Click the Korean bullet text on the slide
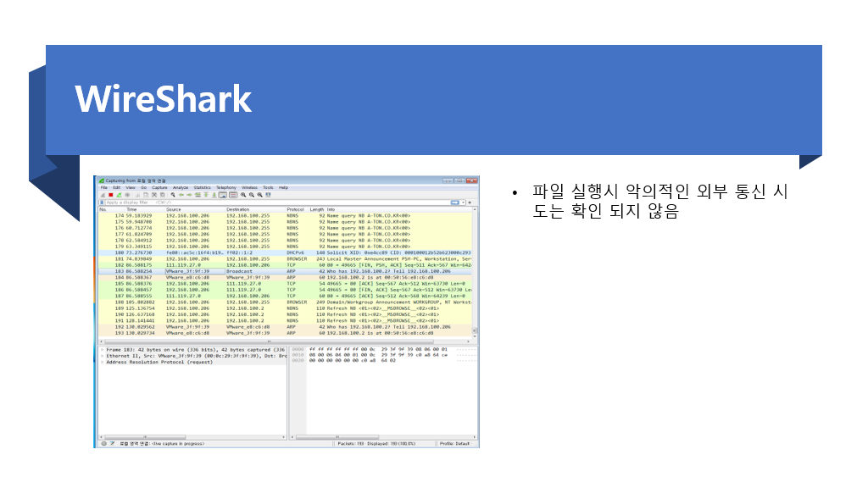Viewport: 868px width, 488px height. pos(659,201)
